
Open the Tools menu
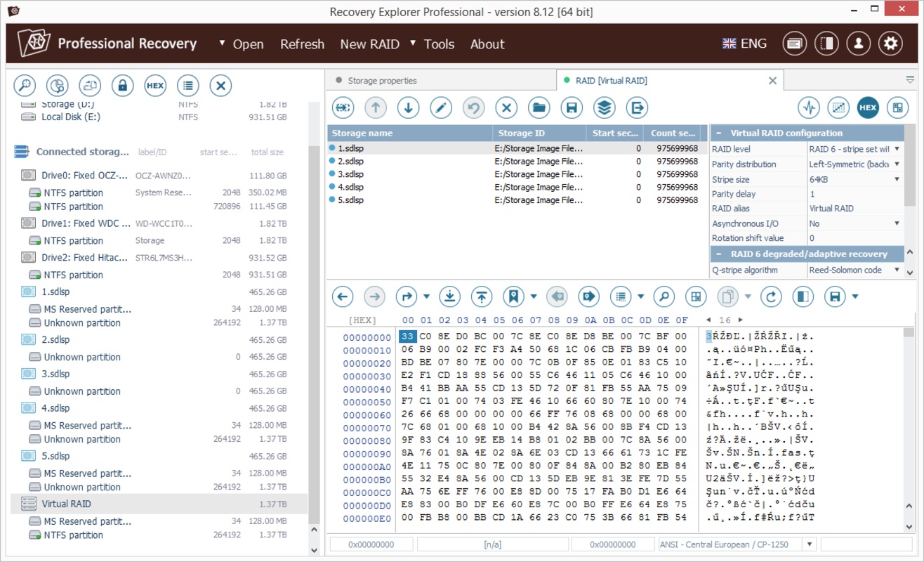click(x=439, y=44)
